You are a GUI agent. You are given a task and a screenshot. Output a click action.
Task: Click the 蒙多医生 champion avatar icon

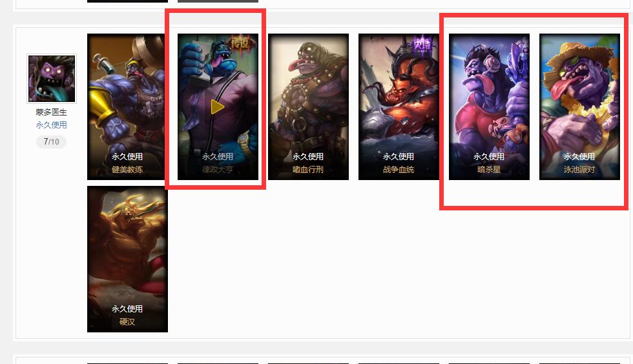(x=52, y=79)
